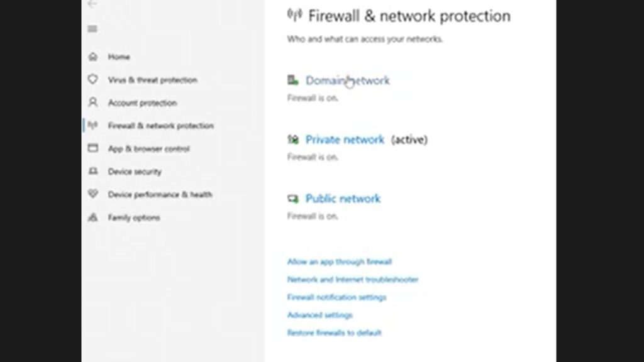Click the back arrow icon
Screen dimensions: 644x362
pyautogui.click(x=92, y=4)
